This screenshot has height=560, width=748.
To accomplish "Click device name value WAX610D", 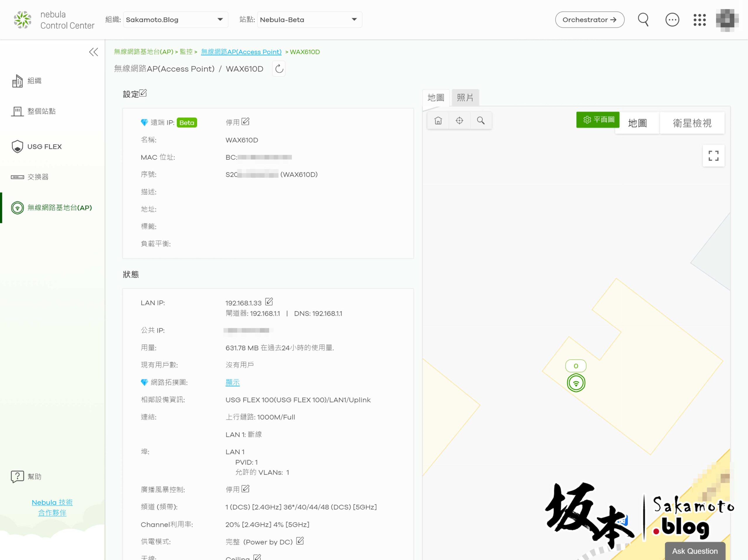I will (242, 140).
